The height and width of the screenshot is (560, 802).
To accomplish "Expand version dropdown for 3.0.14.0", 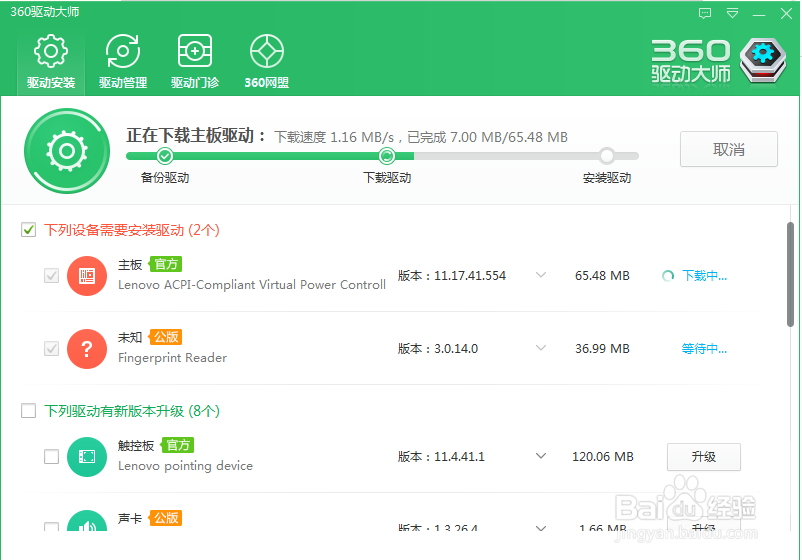I will tap(541, 348).
